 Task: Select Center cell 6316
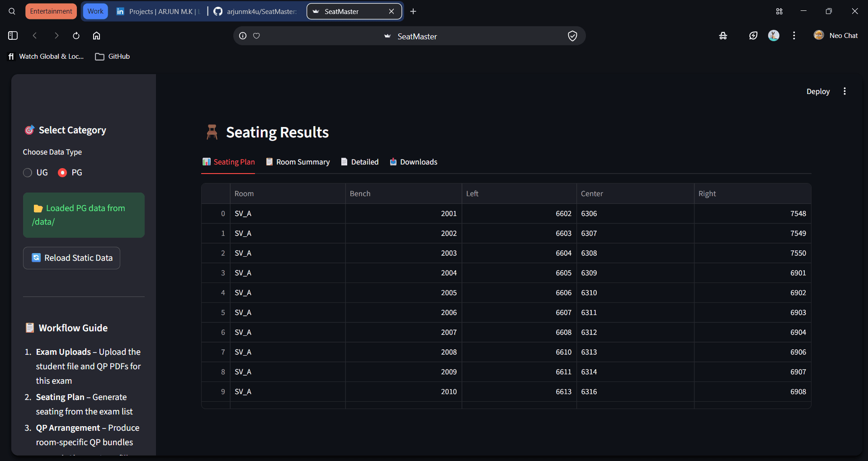pos(635,392)
